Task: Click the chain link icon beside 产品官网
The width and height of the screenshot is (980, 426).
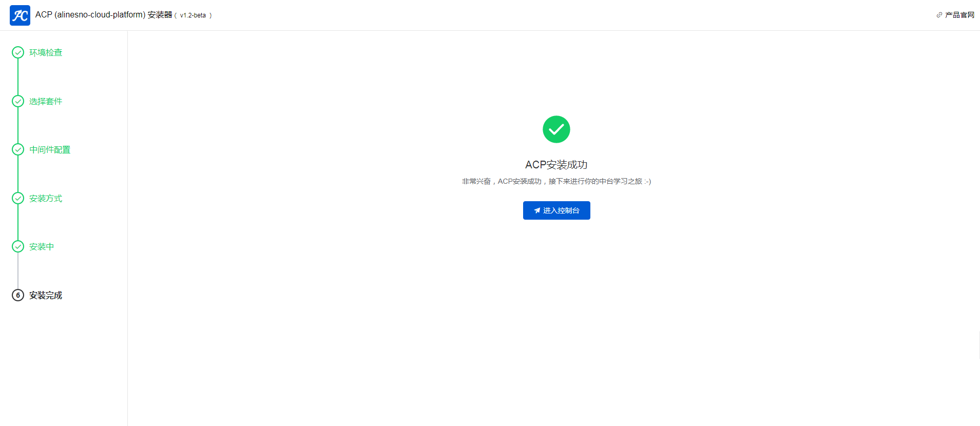Action: pos(939,15)
